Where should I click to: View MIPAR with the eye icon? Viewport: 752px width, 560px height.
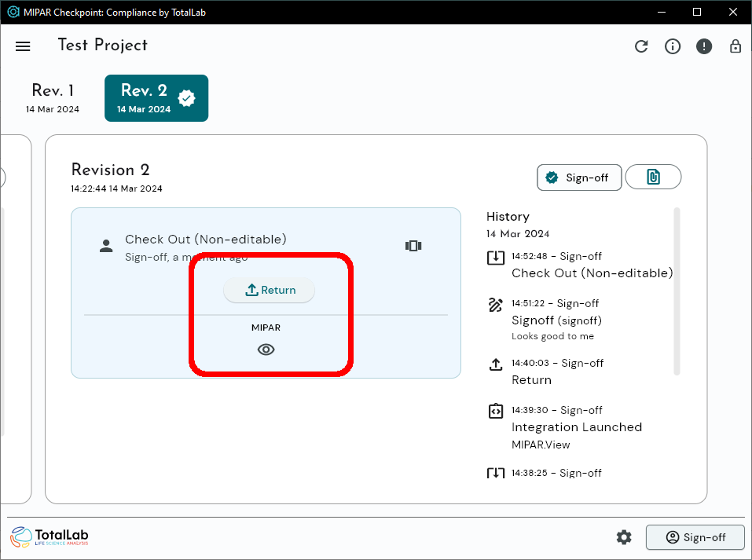coord(266,350)
